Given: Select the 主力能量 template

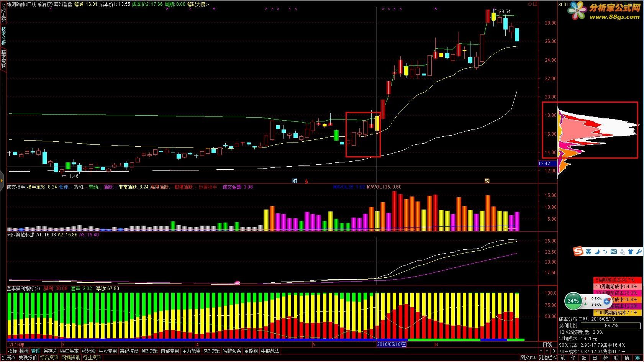Looking at the screenshot, I should [x=191, y=351].
